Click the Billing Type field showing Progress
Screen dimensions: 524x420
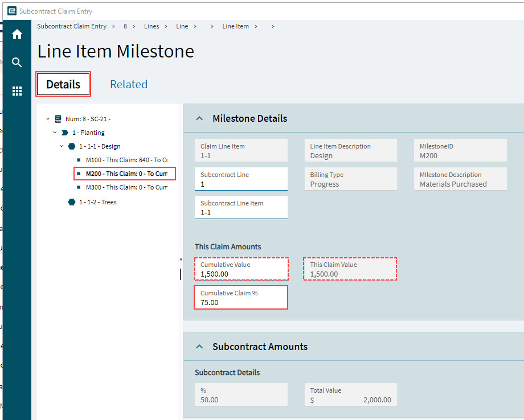coord(350,179)
